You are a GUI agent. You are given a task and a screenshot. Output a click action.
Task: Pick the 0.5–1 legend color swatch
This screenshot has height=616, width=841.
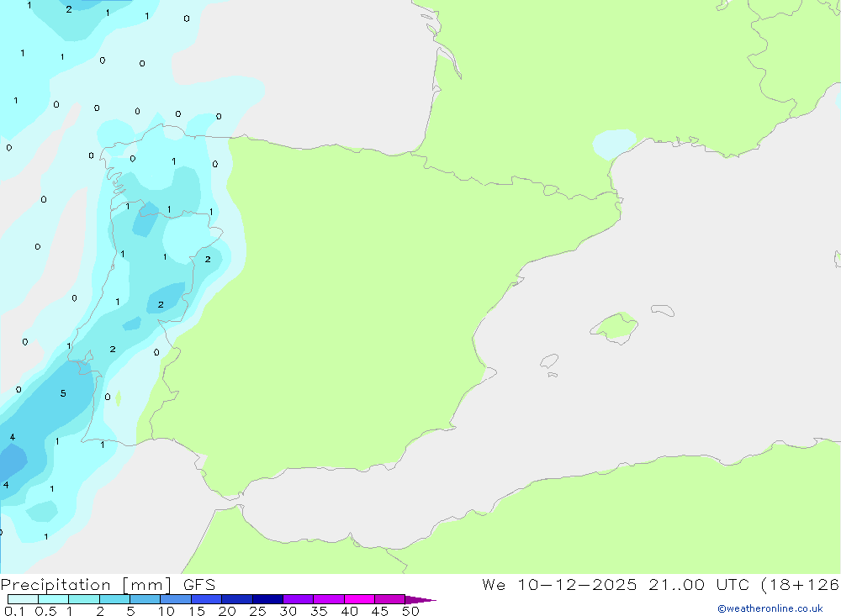click(x=53, y=599)
